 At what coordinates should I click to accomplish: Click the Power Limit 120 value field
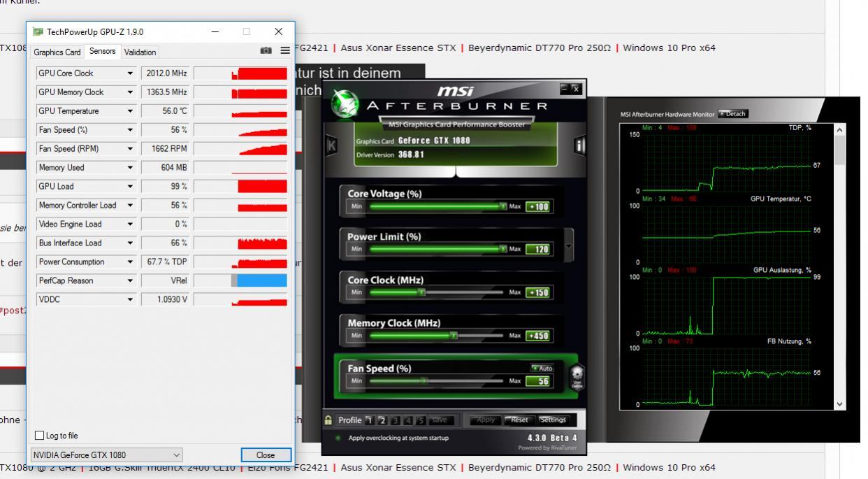[538, 249]
